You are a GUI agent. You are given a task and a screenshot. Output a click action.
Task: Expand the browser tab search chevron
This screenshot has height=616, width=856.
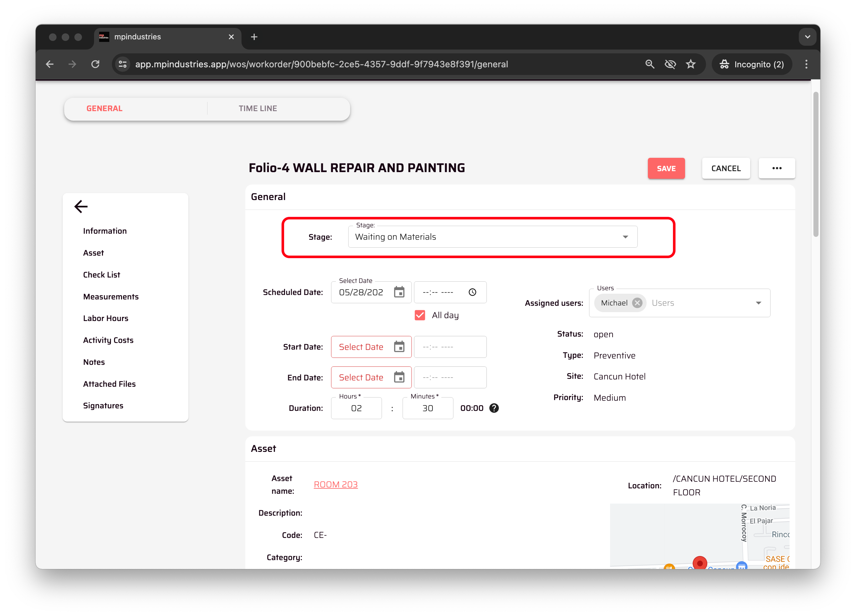807,37
